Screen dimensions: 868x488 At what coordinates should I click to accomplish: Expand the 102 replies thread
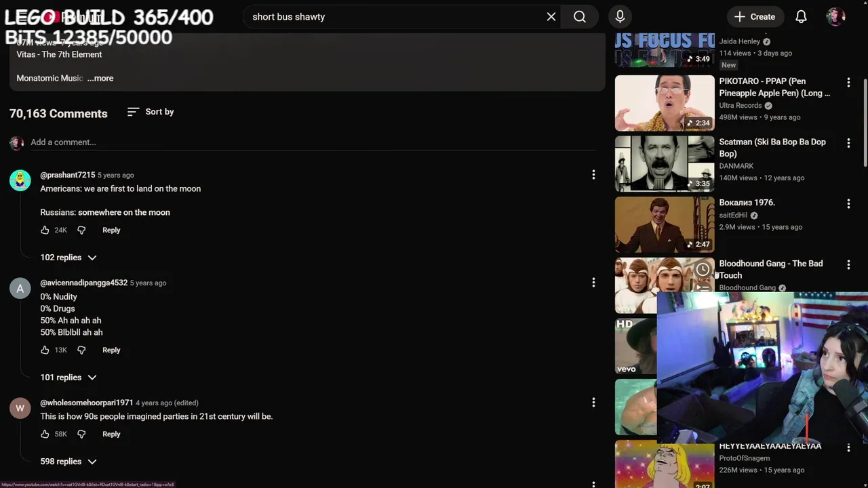click(68, 258)
